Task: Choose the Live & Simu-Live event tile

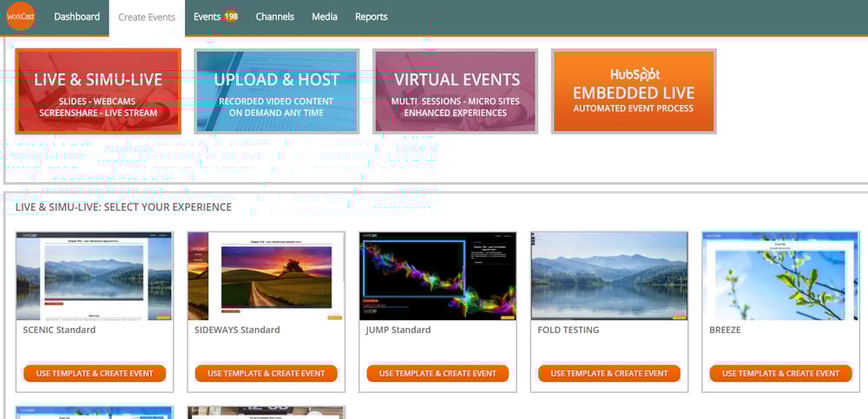Action: pyautogui.click(x=98, y=91)
